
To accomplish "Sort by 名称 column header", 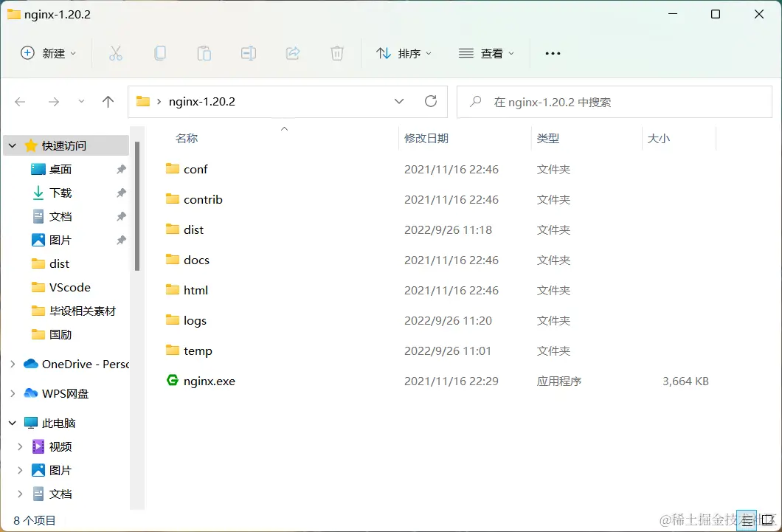I will (187, 138).
